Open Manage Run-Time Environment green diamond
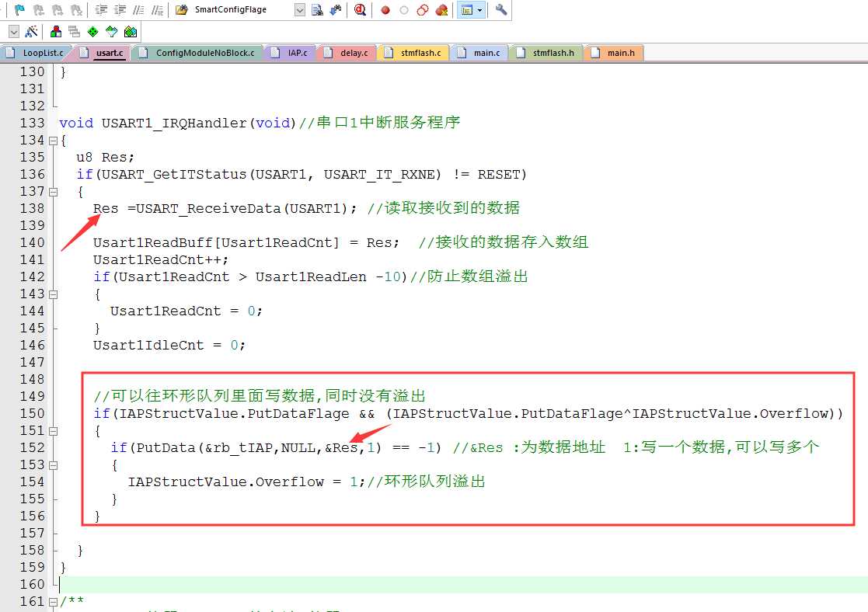The width and height of the screenshot is (868, 612). click(93, 32)
